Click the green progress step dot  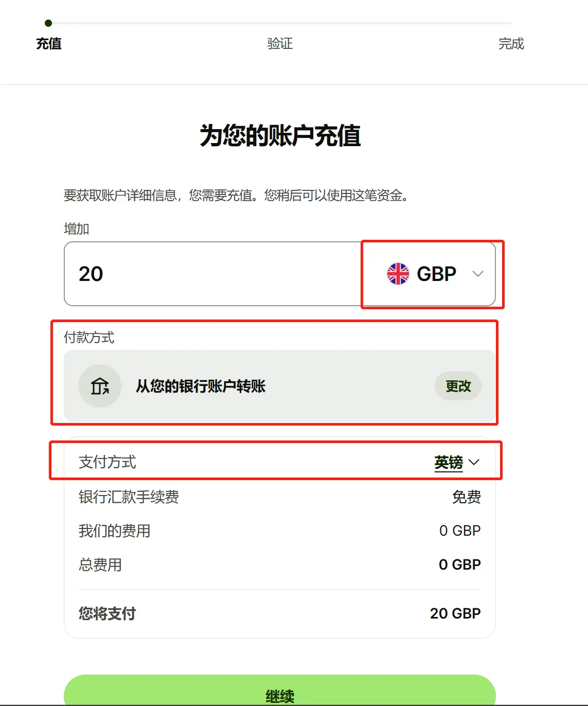tap(48, 23)
